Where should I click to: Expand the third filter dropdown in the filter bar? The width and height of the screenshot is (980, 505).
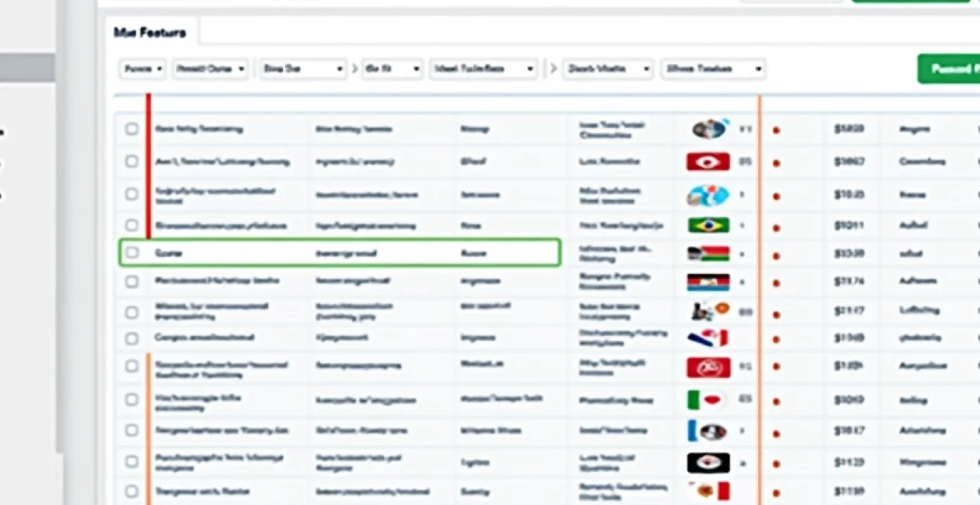(x=303, y=69)
